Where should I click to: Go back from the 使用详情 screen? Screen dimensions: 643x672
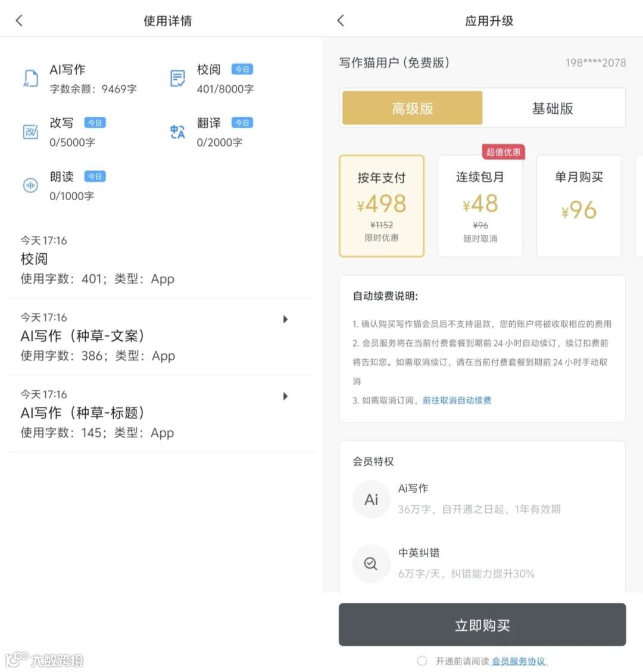coord(19,20)
